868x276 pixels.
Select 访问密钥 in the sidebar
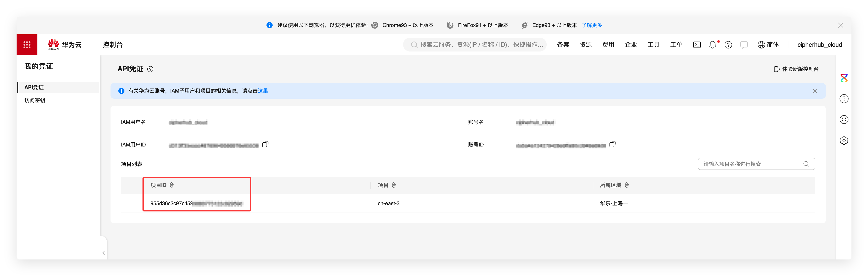click(35, 100)
